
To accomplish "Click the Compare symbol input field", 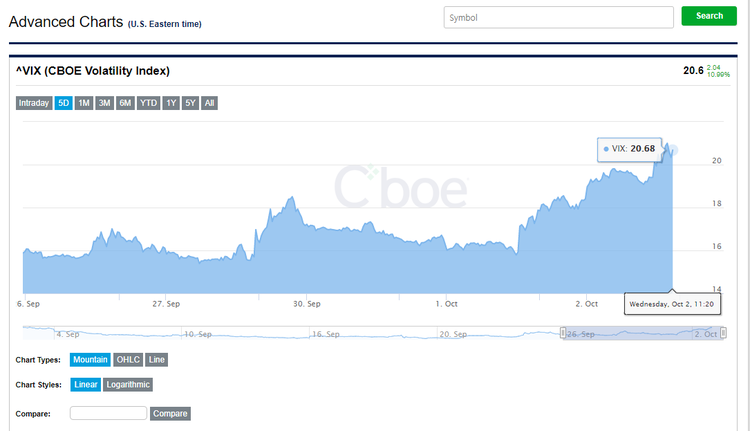I will (x=108, y=413).
